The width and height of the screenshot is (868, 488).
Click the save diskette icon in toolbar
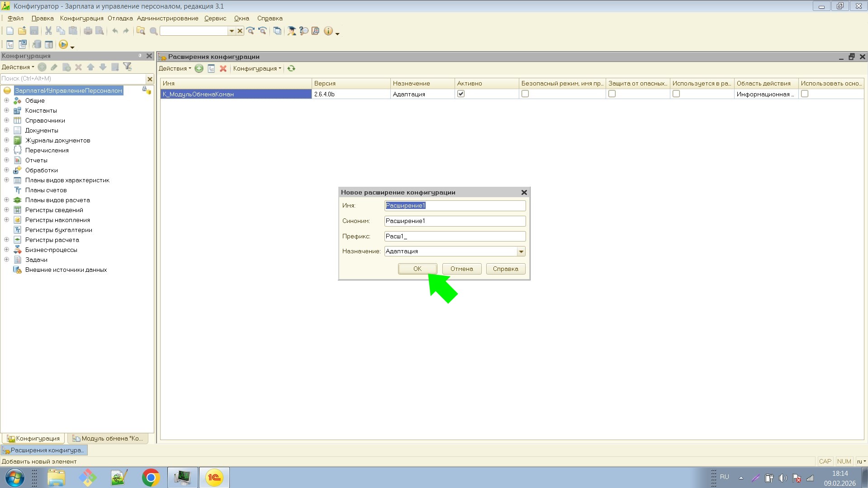[x=34, y=31]
